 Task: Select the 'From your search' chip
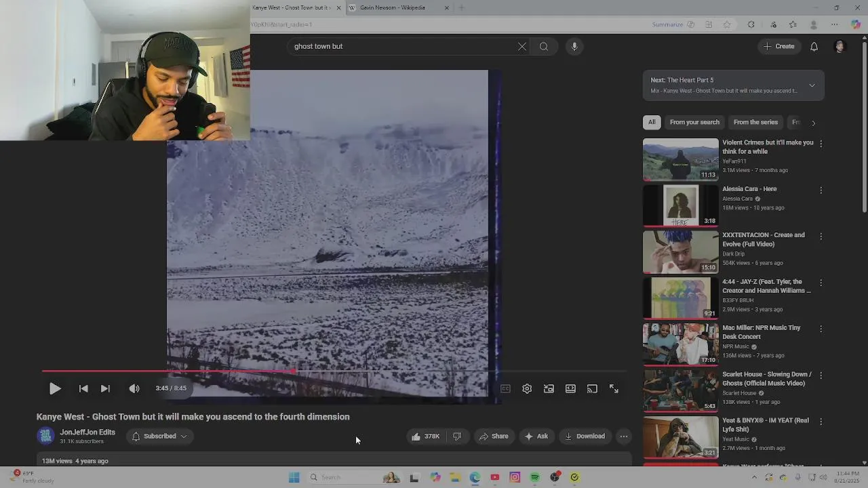694,122
